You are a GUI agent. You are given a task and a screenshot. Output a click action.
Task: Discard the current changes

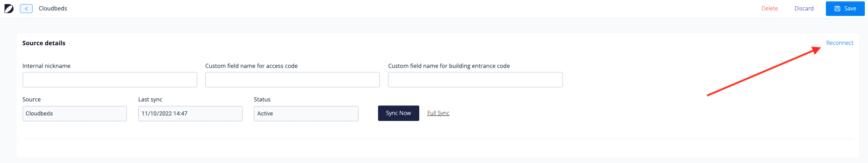(804, 9)
